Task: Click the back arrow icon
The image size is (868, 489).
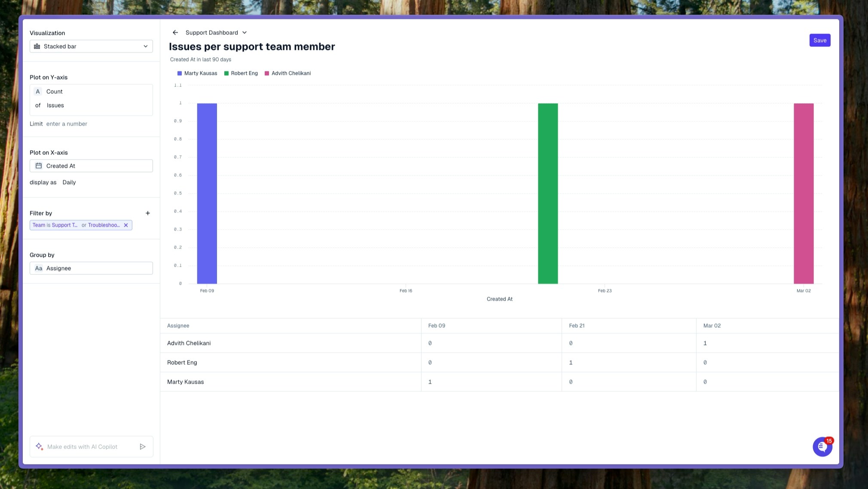Action: pyautogui.click(x=175, y=33)
